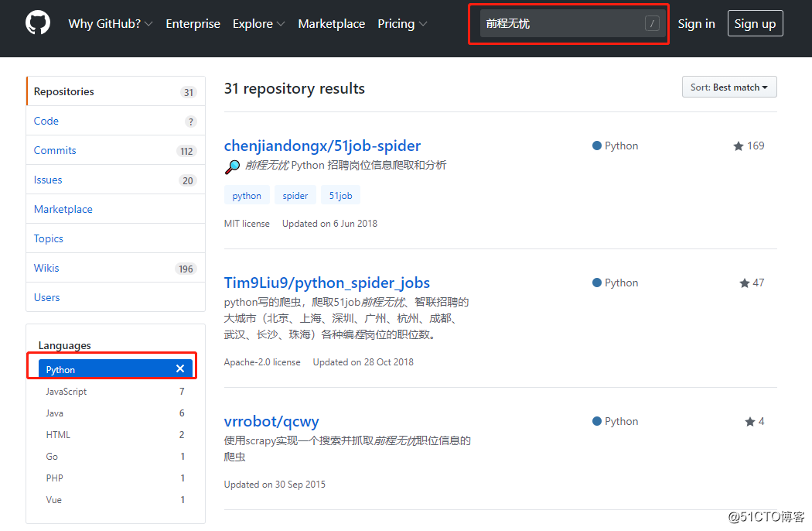Switch to Marketplace results in sidebar
Viewport: 812px width, 531px height.
point(115,209)
